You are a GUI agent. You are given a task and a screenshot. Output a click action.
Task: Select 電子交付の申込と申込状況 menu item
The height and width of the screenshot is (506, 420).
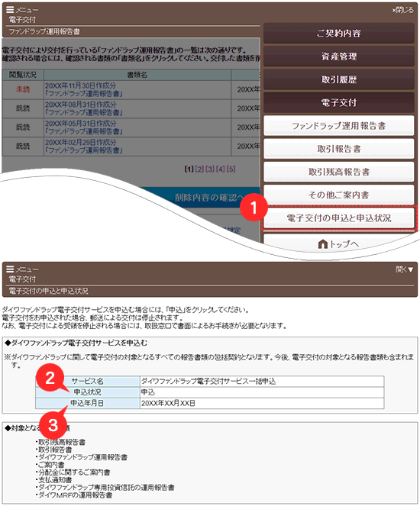[x=338, y=218]
